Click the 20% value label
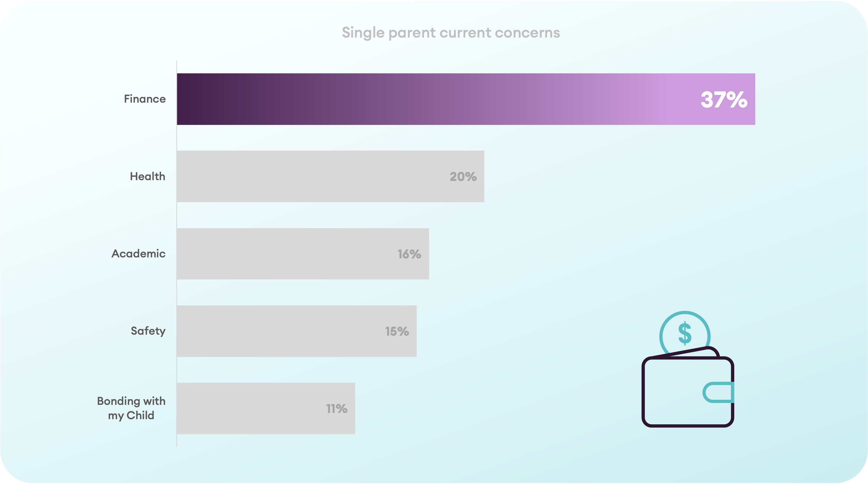 (x=463, y=177)
